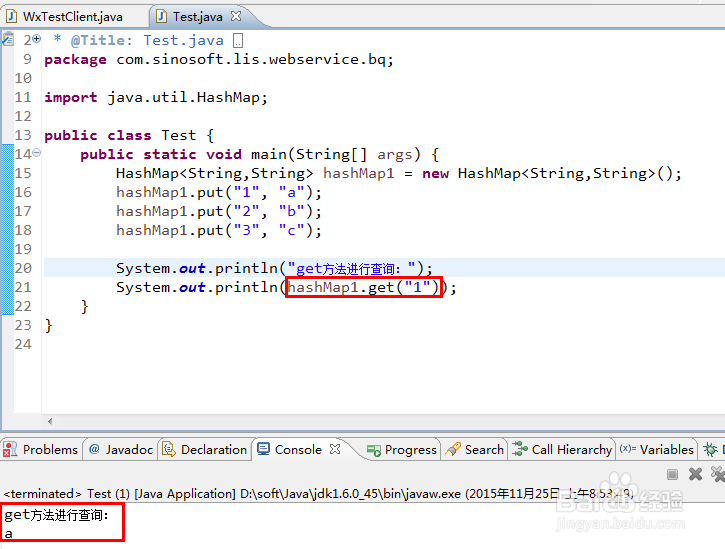Click the Console monitor icon
725x549 pixels.
pos(264,449)
